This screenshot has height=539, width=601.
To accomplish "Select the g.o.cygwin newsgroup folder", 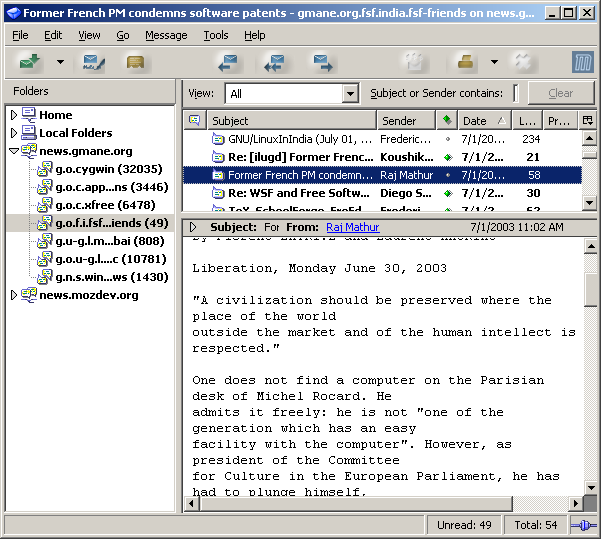I will [x=98, y=169].
